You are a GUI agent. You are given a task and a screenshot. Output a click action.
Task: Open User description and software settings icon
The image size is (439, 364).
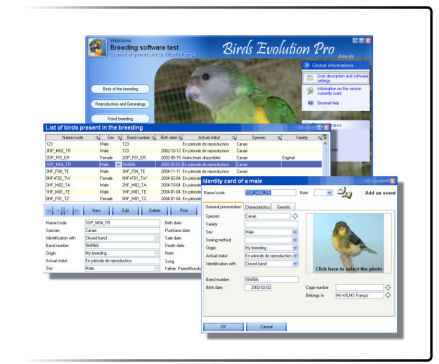[310, 78]
